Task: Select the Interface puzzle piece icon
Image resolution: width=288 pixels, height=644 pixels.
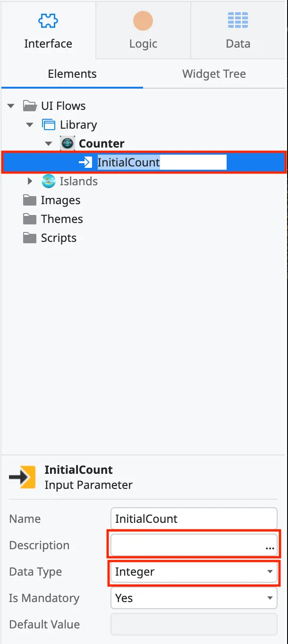Action: [48, 20]
